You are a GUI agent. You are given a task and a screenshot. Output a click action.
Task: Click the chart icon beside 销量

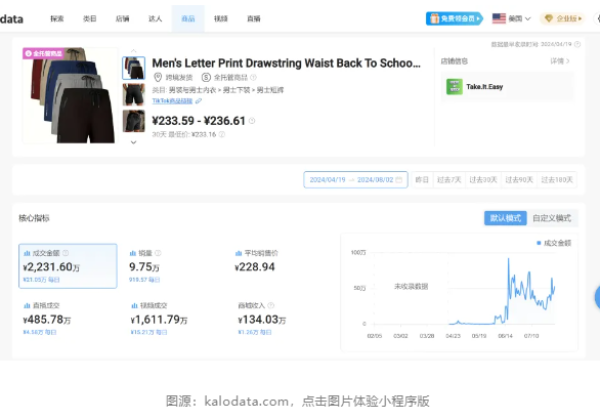[133, 253]
